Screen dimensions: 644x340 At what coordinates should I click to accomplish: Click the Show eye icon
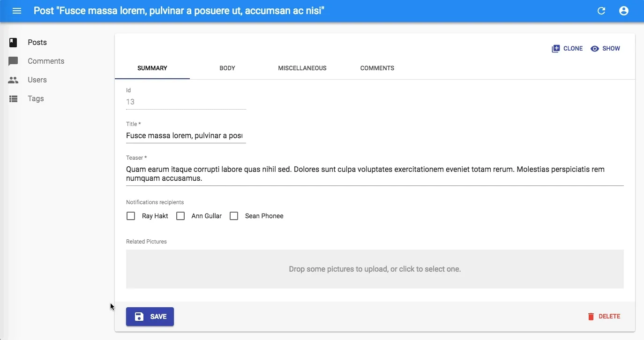[595, 49]
